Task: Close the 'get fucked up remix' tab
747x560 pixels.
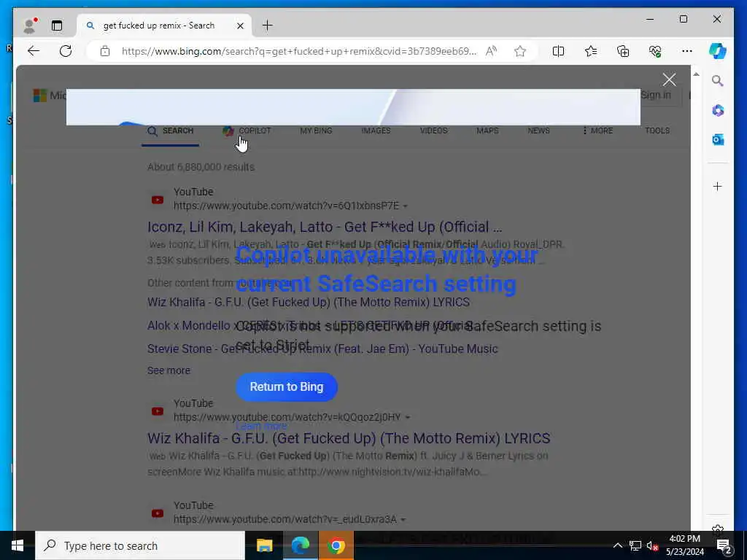Action: [x=241, y=26]
